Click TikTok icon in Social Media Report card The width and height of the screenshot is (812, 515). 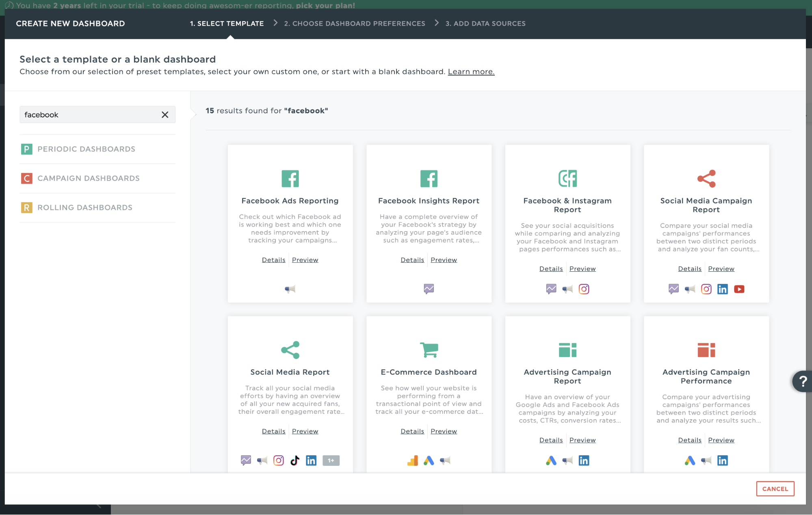[x=295, y=461]
